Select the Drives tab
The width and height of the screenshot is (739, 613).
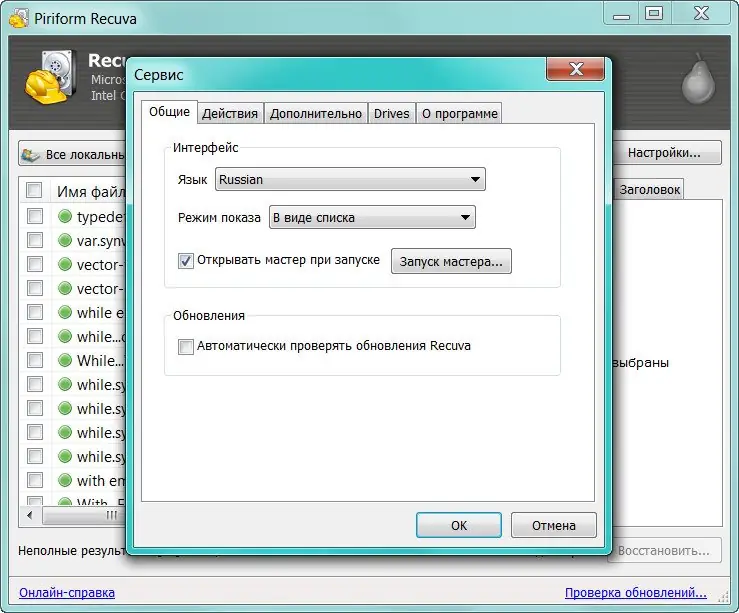[392, 114]
